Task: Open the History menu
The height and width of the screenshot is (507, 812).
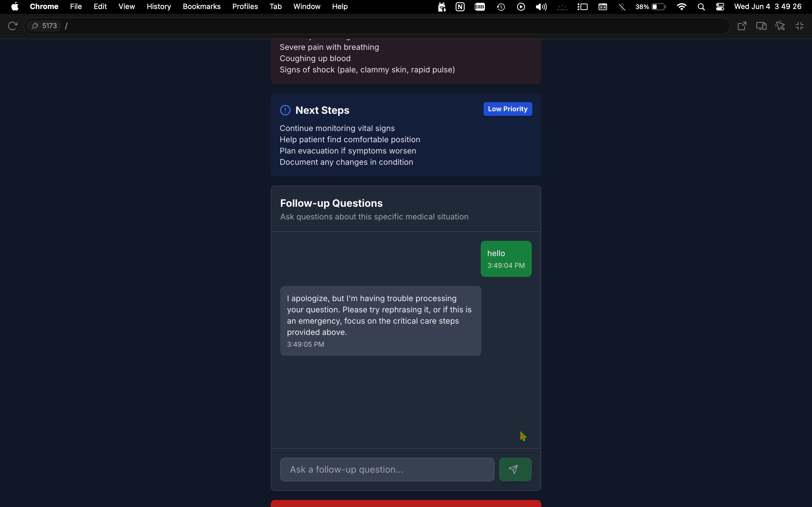Action: click(159, 7)
